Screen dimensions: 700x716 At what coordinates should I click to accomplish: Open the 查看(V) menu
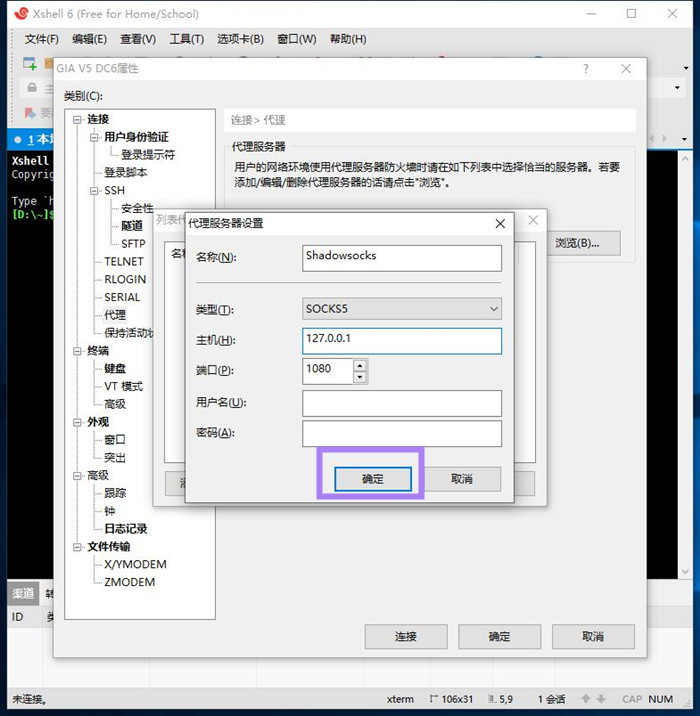point(138,39)
